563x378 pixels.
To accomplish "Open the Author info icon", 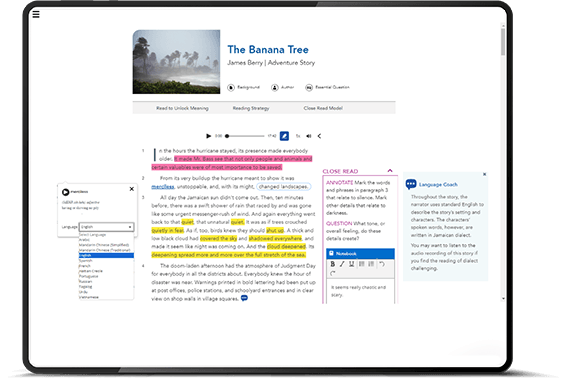I will pos(275,88).
